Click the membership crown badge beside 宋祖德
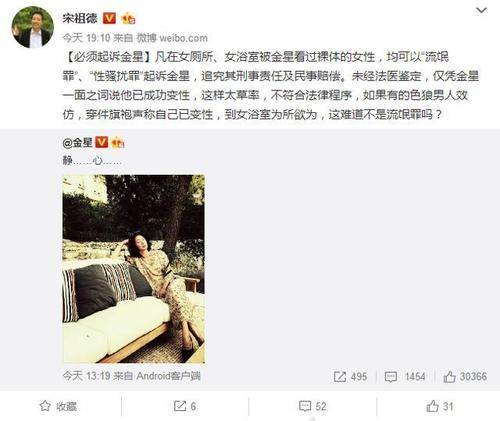Viewport: 500px width, 421px height. pos(128,19)
